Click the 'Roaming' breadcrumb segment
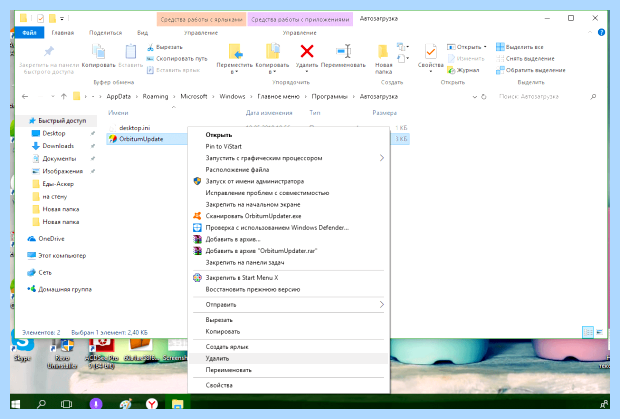Image resolution: width=620 pixels, height=419 pixels. pos(155,96)
